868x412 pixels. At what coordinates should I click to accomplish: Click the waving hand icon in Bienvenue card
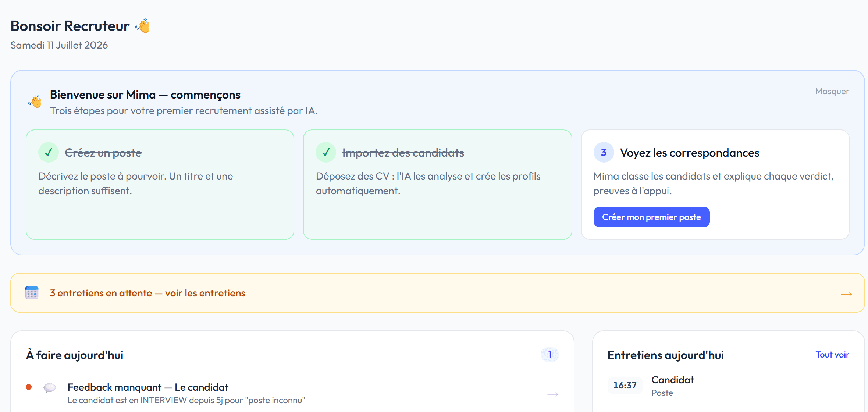tap(35, 101)
